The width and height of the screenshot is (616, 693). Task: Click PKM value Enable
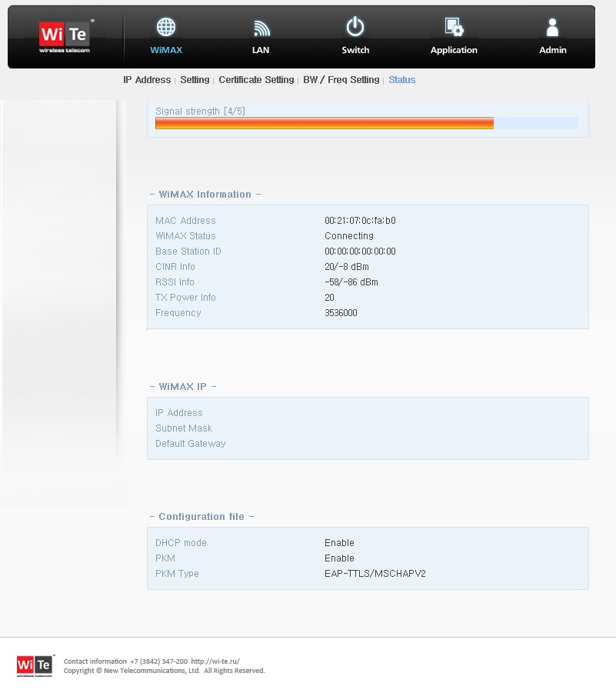point(339,558)
